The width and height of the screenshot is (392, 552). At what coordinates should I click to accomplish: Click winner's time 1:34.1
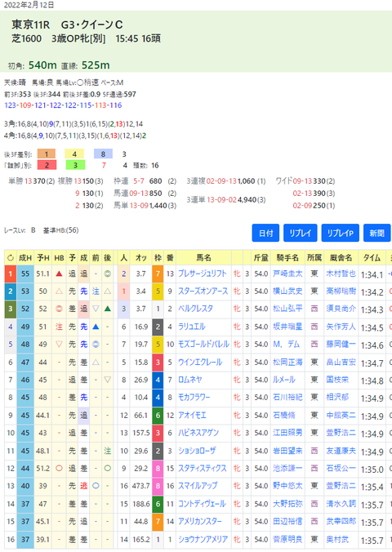(x=372, y=274)
